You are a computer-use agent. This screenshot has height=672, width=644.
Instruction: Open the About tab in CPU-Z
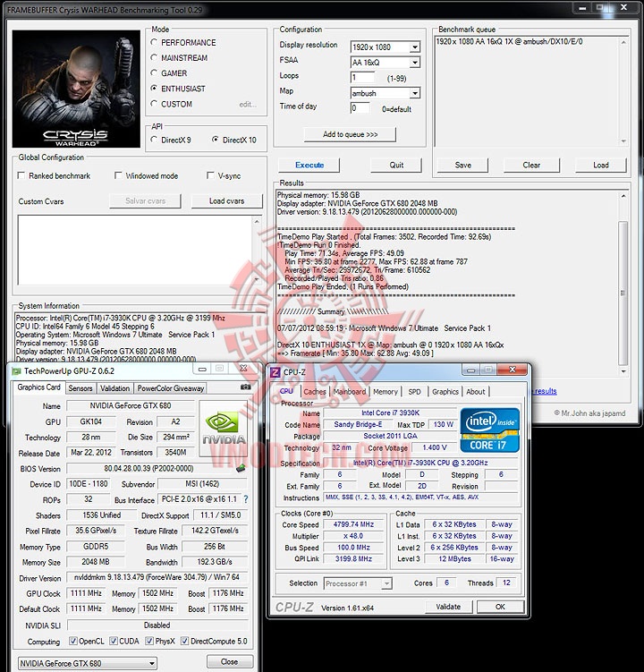tap(476, 391)
